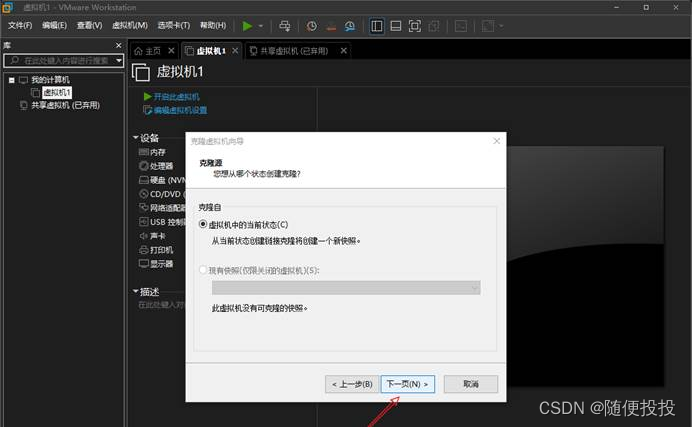The width and height of the screenshot is (692, 427).
Task: Open the existing snapshot combo box
Action: 346,288
